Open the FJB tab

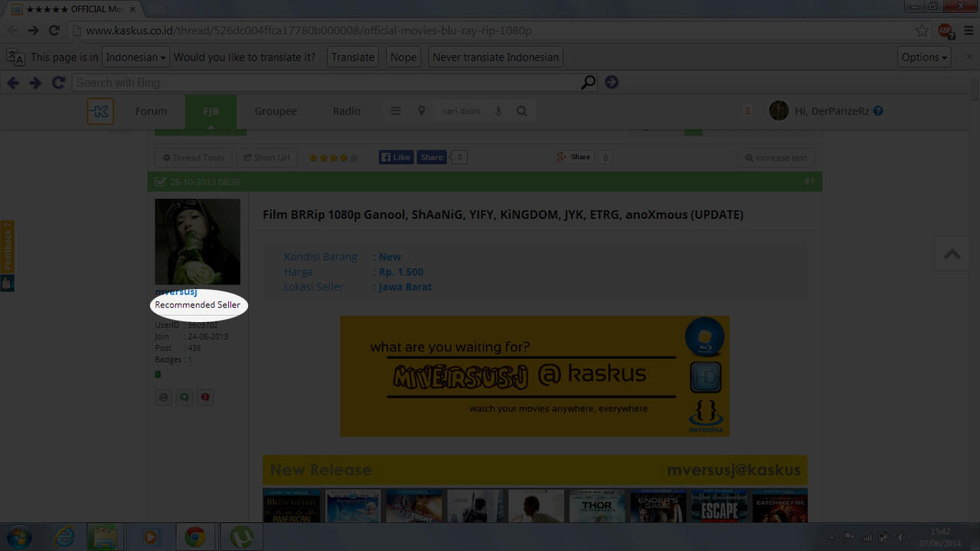click(x=211, y=111)
